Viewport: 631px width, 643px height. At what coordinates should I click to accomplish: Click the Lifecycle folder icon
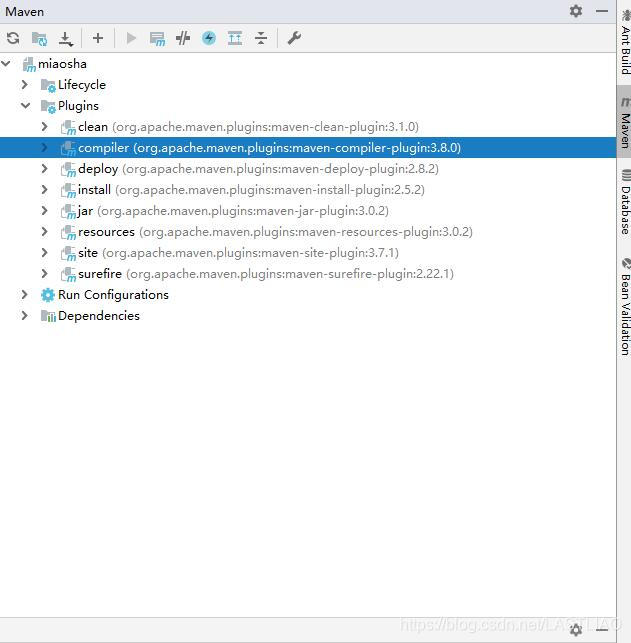(x=48, y=85)
